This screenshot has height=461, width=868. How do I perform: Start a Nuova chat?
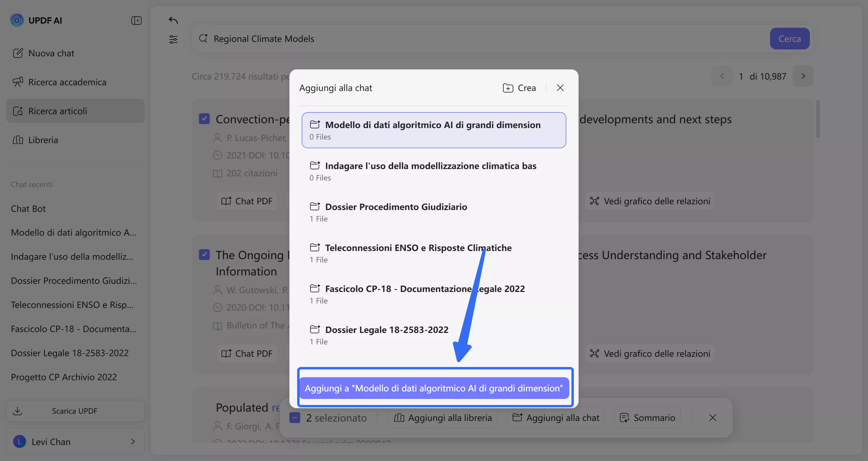coord(51,53)
